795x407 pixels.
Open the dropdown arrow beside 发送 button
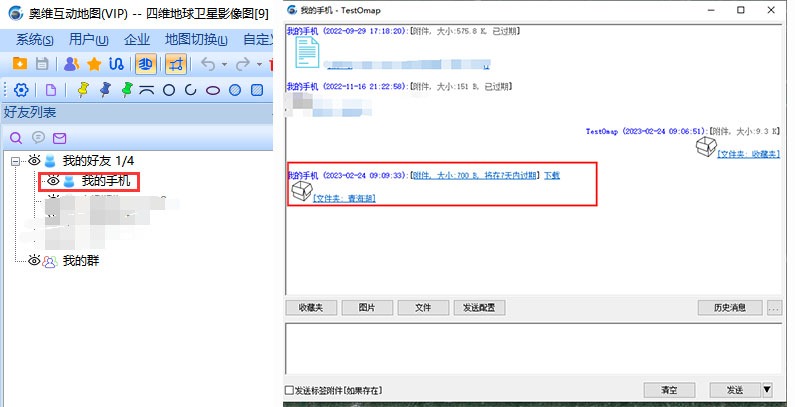(767, 389)
